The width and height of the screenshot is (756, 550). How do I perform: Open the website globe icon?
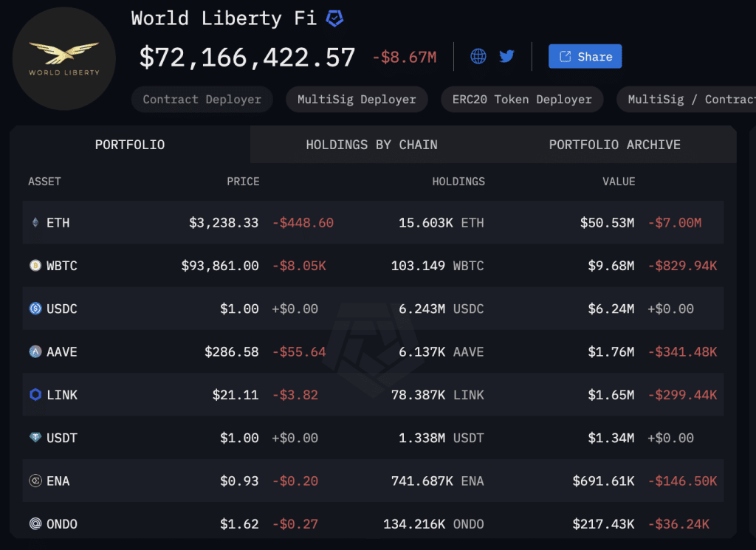[478, 56]
